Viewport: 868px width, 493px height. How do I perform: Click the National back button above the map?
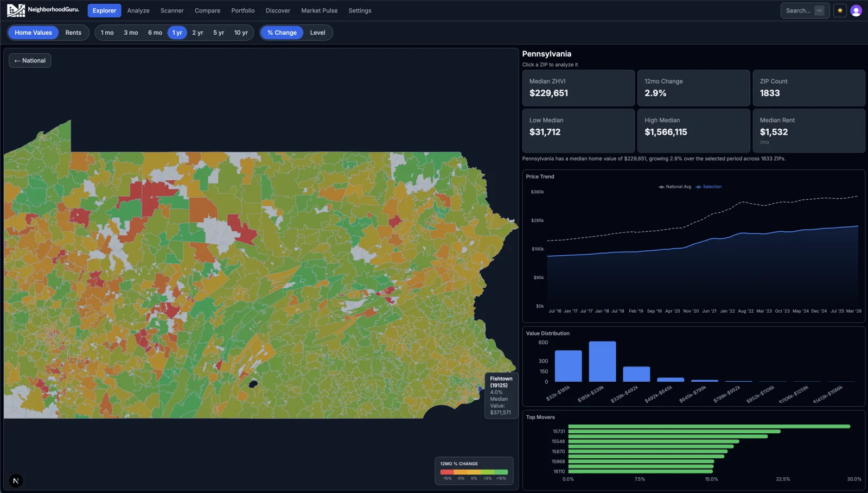click(30, 60)
